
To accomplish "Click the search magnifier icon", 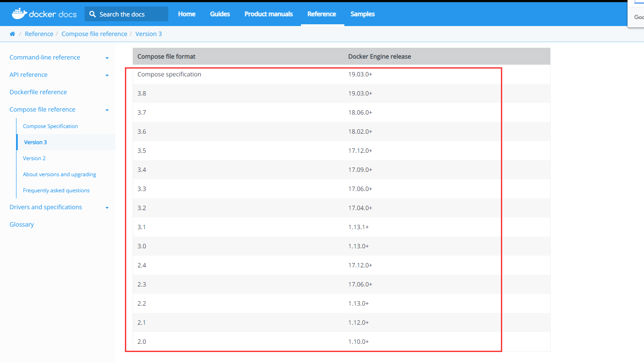I will 92,14.
